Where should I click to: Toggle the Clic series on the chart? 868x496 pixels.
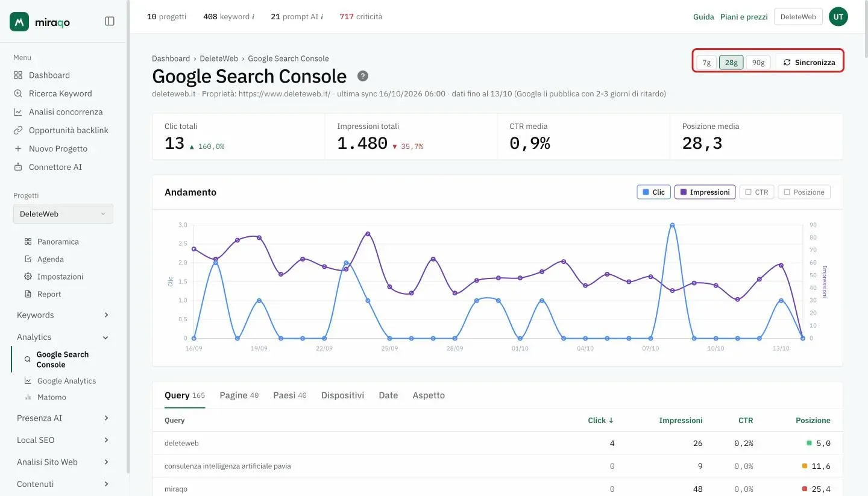[653, 192]
